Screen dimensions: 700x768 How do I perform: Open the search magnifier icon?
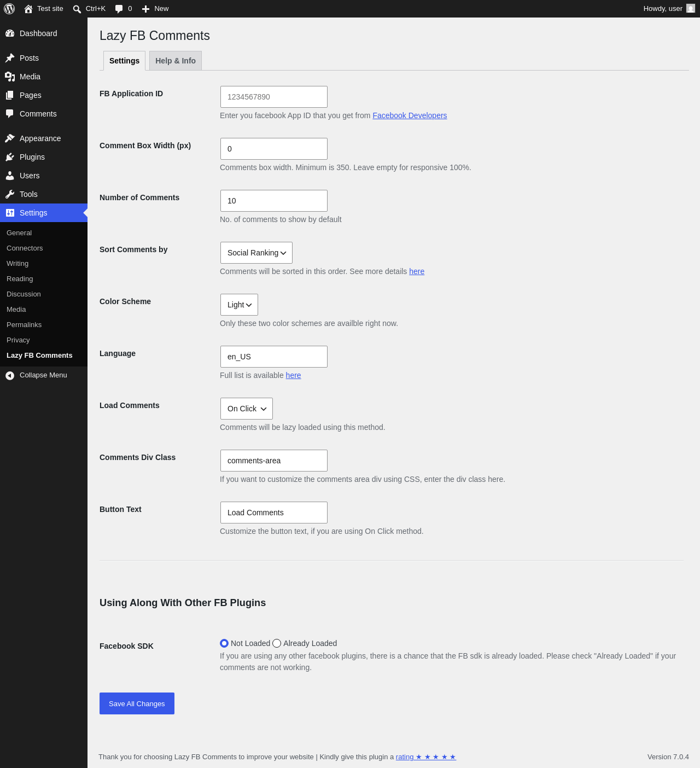click(77, 9)
